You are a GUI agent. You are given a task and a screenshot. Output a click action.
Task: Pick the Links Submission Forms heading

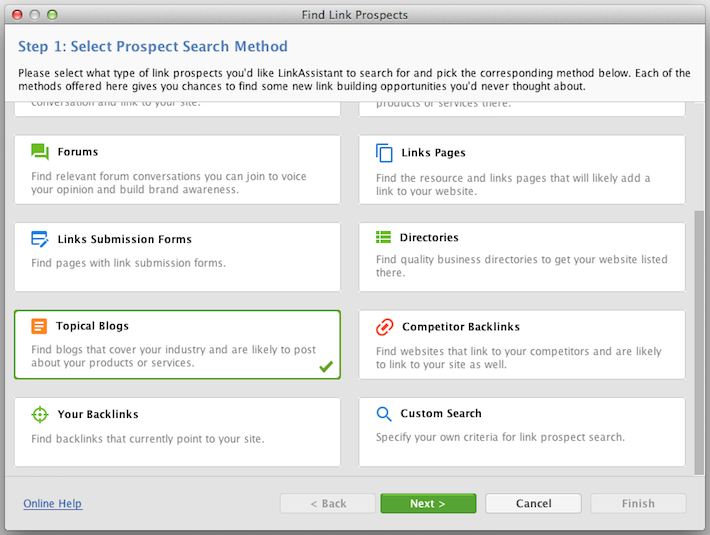click(x=125, y=239)
